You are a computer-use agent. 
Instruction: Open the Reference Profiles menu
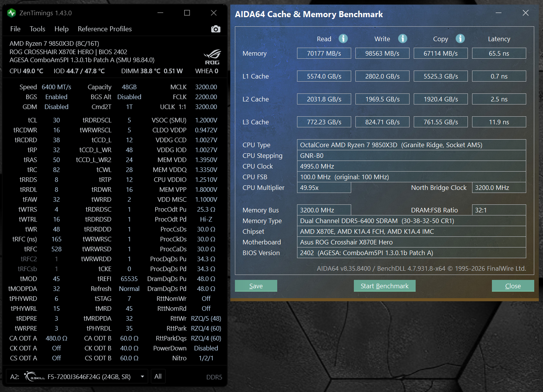[x=105, y=29]
